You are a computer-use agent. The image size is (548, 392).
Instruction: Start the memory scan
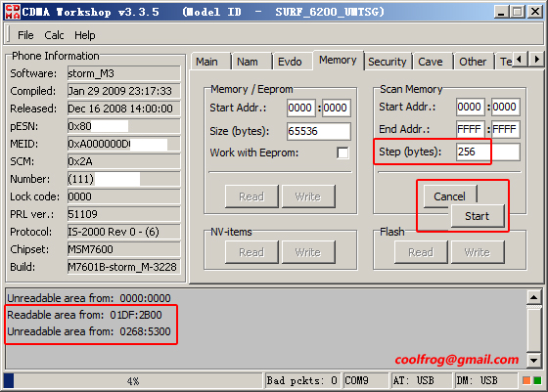[478, 216]
